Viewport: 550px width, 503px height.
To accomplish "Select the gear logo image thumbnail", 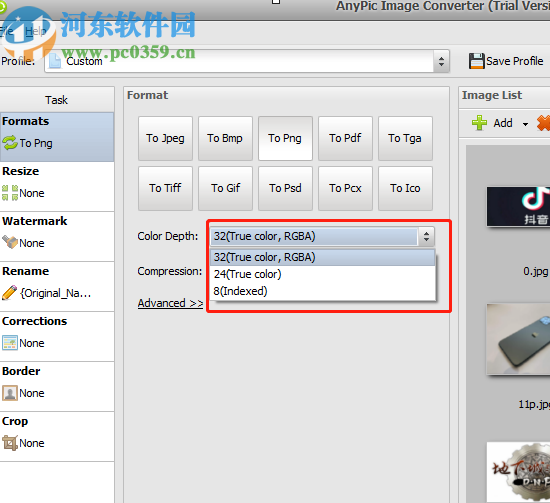I will click(518, 472).
